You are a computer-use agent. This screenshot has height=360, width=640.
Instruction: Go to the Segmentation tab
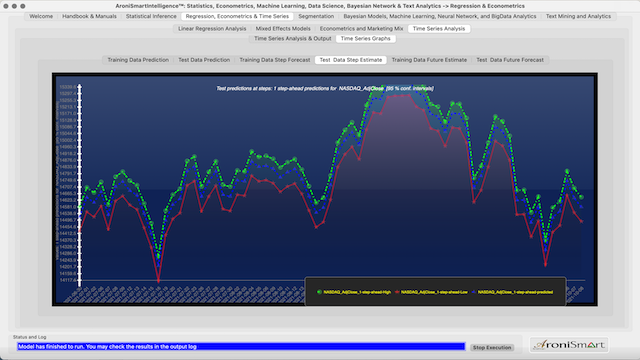pyautogui.click(x=316, y=16)
